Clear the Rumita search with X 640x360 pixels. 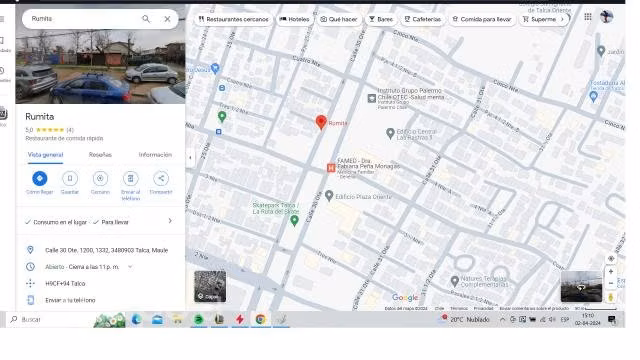(x=167, y=19)
